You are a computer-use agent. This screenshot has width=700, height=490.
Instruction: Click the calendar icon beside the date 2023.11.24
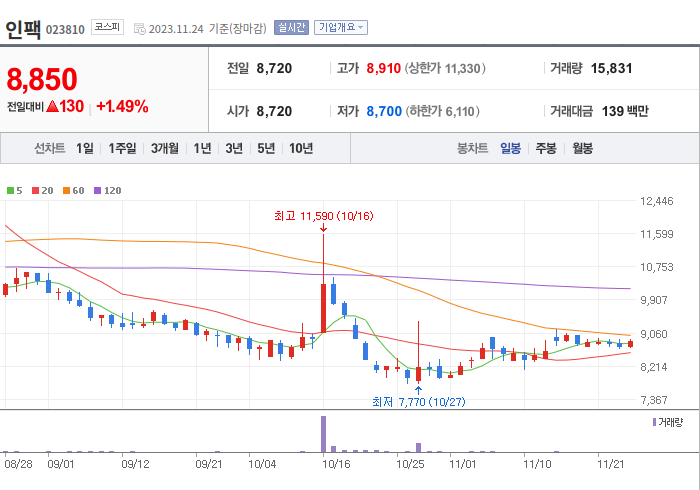point(140,29)
